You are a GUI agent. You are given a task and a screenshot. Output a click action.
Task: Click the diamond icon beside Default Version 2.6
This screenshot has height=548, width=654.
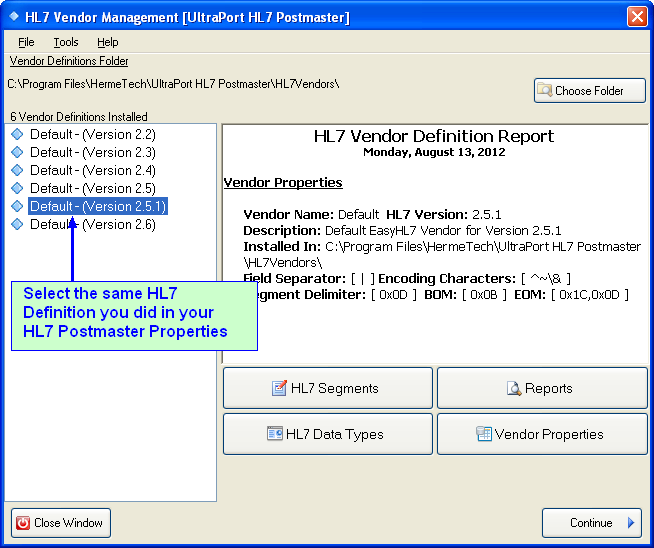click(x=17, y=224)
